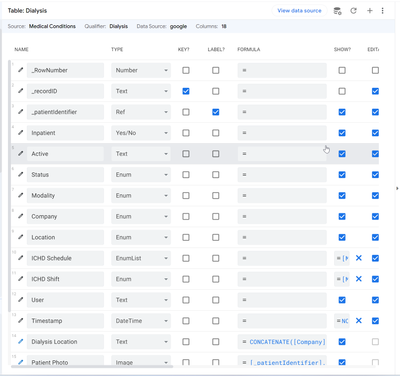Clear the ICHD Shift show formula with X
Image resolution: width=400 pixels, height=376 pixels.
coord(359,279)
